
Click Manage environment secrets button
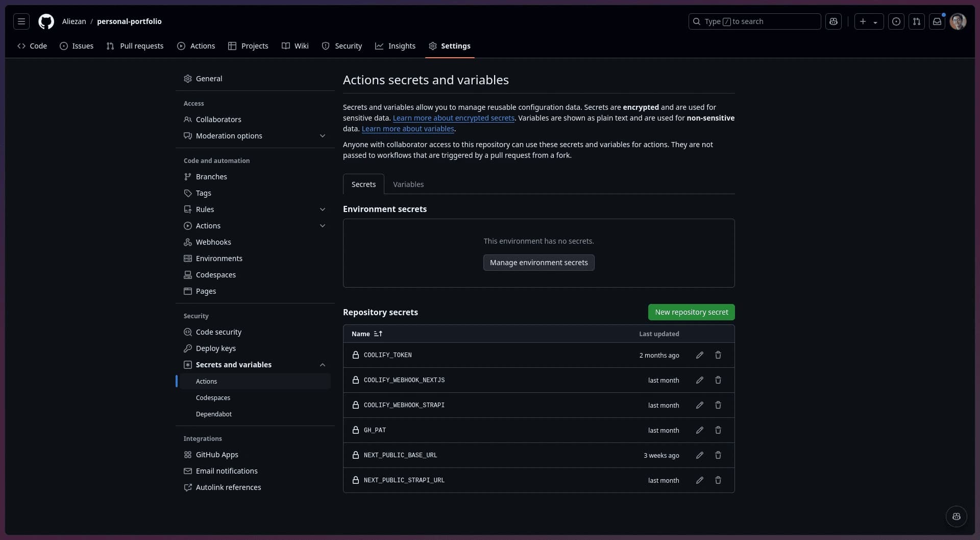point(539,263)
